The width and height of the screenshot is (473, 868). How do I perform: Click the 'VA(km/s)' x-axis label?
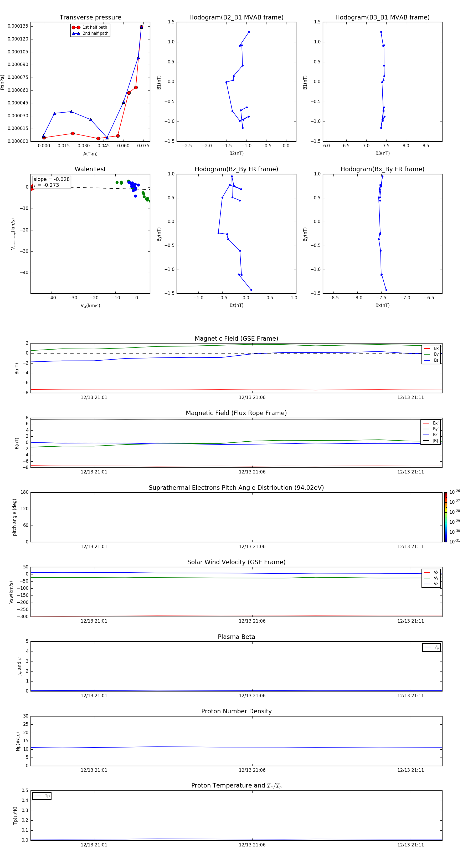[x=90, y=306]
